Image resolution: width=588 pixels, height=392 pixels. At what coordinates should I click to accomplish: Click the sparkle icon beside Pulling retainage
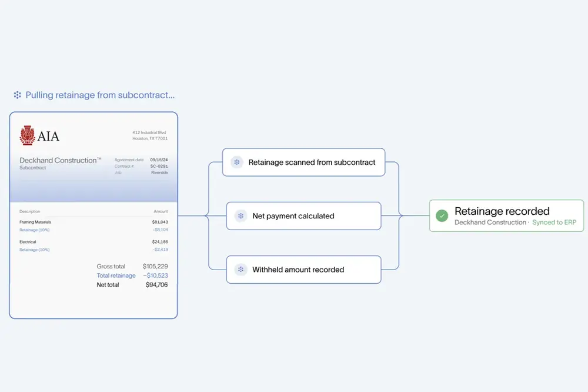point(17,95)
